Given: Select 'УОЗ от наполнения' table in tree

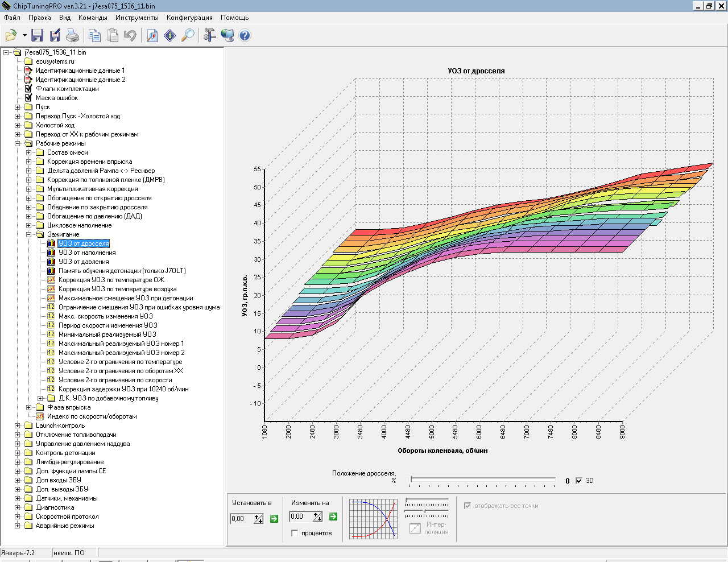Looking at the screenshot, I should [x=87, y=253].
